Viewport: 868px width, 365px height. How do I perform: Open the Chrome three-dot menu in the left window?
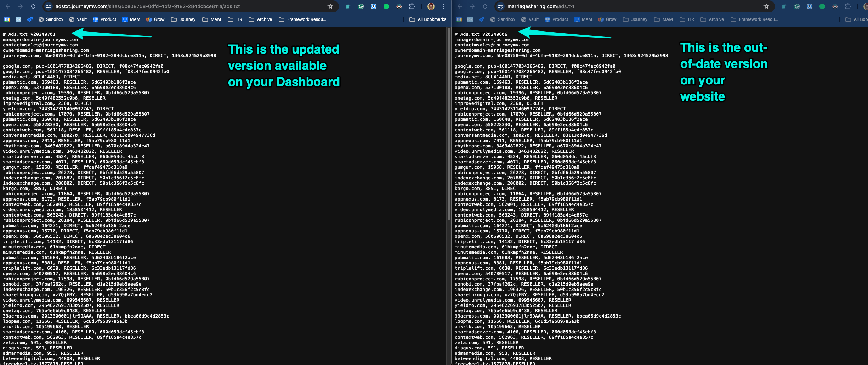point(443,6)
